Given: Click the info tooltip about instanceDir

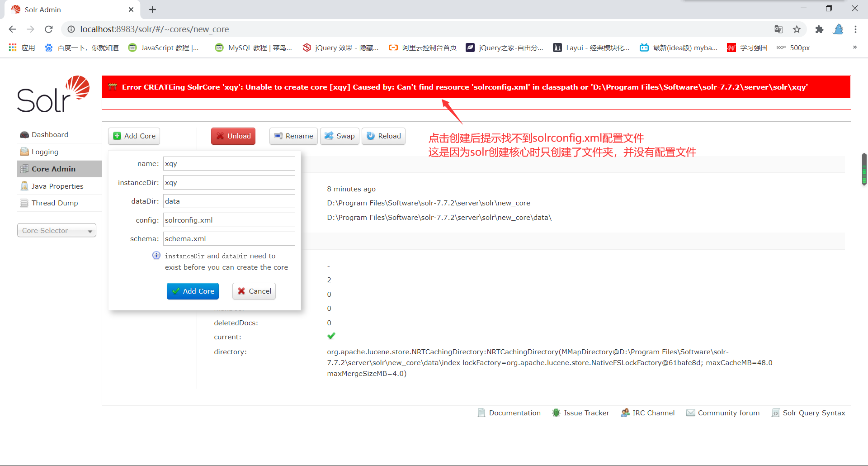Looking at the screenshot, I should [x=156, y=255].
